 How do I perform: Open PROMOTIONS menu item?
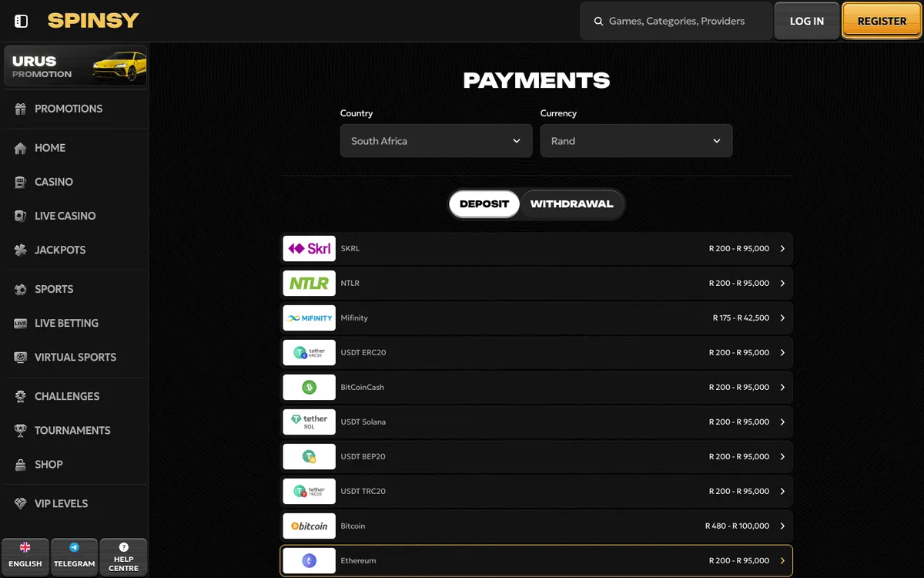pyautogui.click(x=75, y=109)
